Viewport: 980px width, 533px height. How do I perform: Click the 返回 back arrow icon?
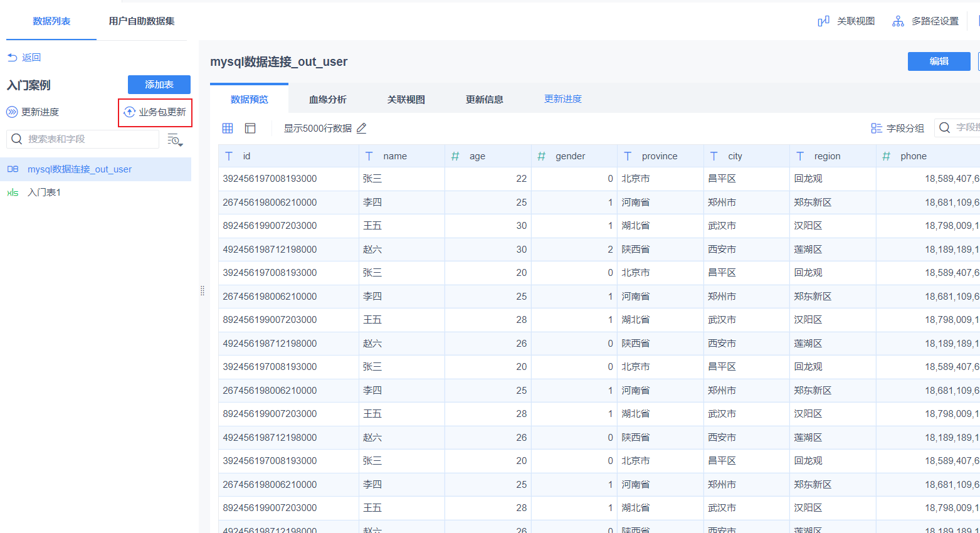[12, 57]
